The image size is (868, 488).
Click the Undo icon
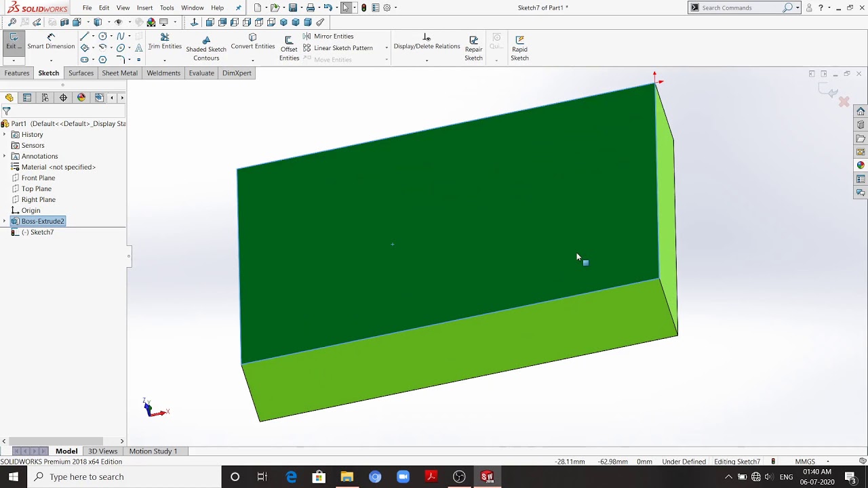tap(328, 7)
